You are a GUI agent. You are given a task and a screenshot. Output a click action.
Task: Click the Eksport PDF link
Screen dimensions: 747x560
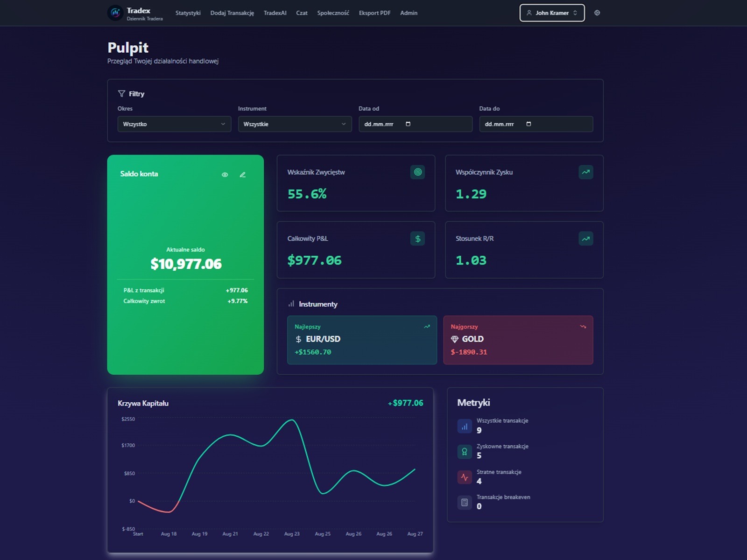(374, 13)
